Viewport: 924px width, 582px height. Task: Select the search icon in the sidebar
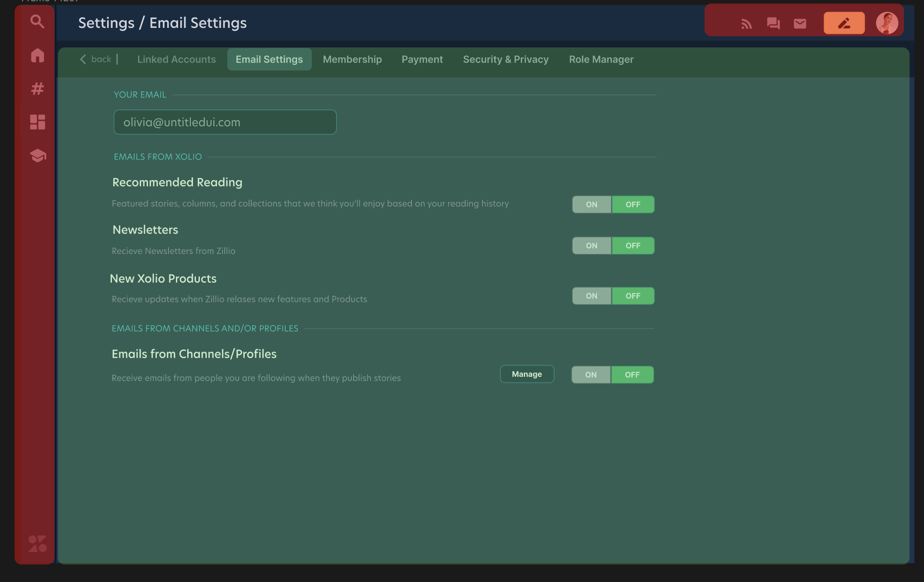[x=37, y=21]
